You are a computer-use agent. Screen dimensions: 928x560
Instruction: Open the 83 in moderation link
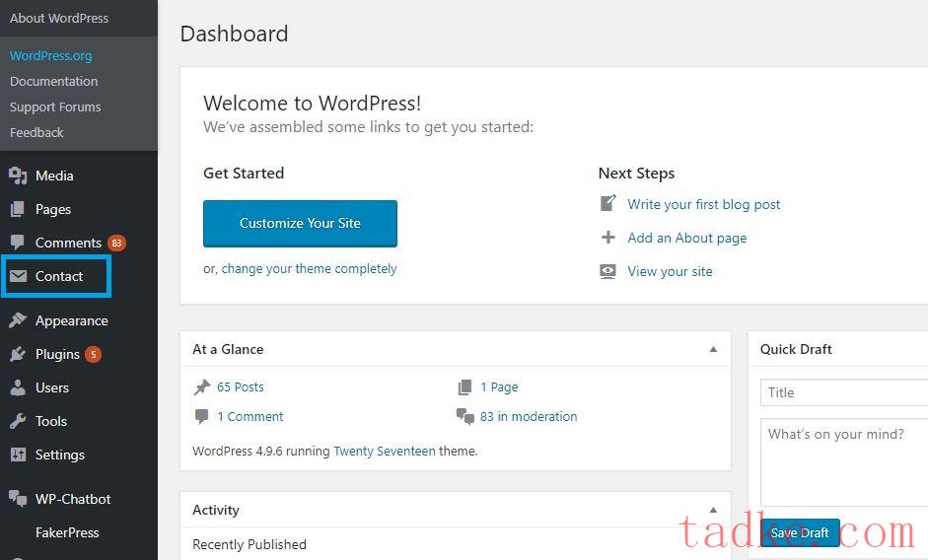[529, 416]
